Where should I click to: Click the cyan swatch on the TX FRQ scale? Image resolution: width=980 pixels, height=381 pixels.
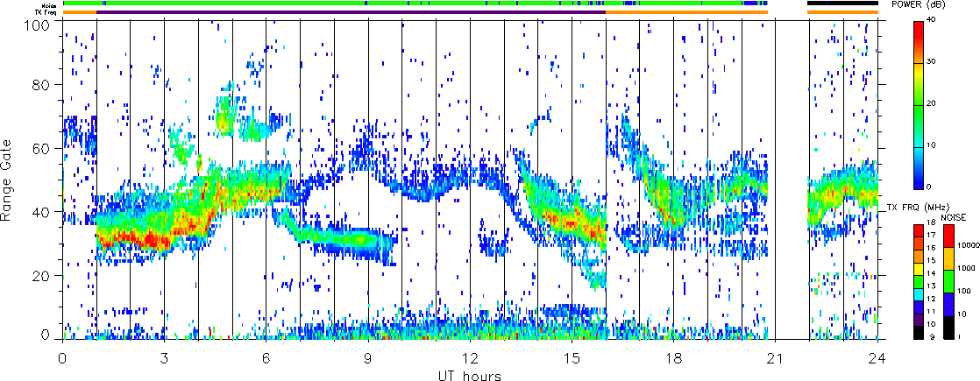pos(919,295)
